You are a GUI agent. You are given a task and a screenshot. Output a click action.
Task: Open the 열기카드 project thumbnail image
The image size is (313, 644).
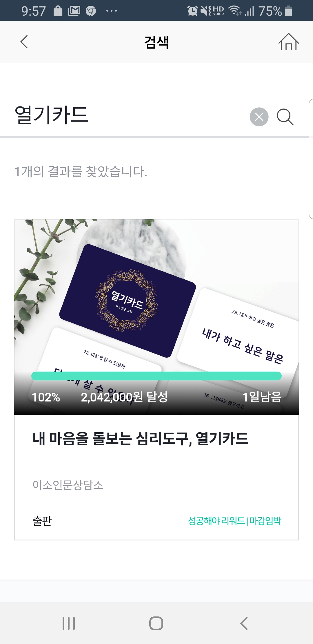click(156, 317)
